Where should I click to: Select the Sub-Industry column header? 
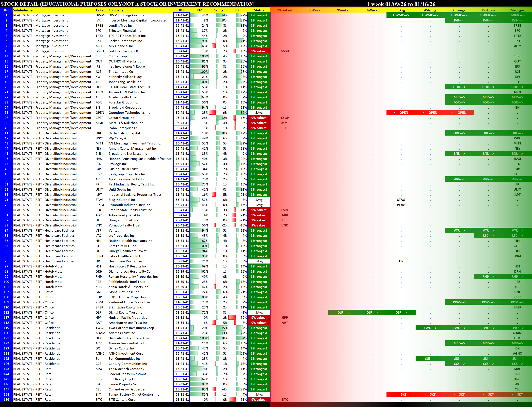pyautogui.click(x=23, y=10)
